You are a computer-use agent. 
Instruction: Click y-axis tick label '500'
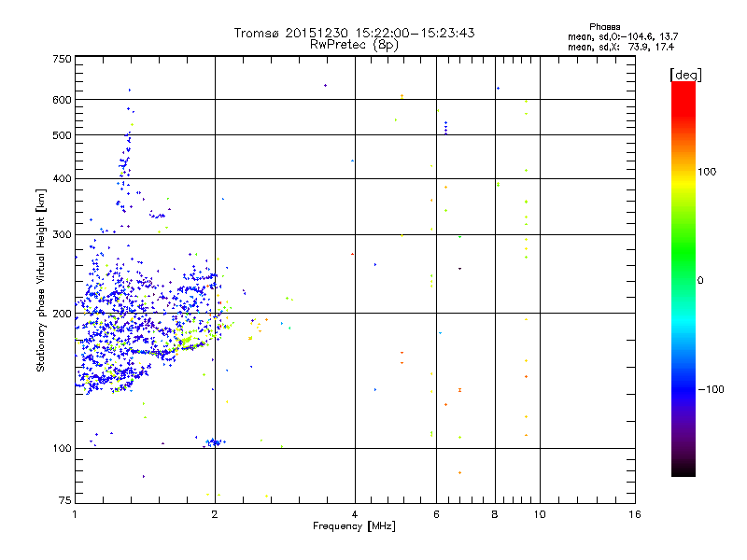[x=62, y=135]
